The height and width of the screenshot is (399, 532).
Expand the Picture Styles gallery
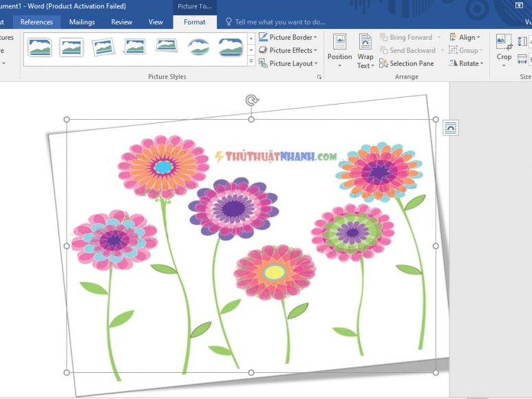pos(251,62)
